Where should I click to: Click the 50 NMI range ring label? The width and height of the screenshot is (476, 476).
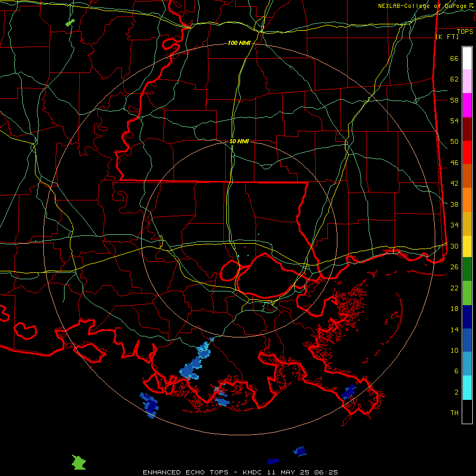pos(239,141)
